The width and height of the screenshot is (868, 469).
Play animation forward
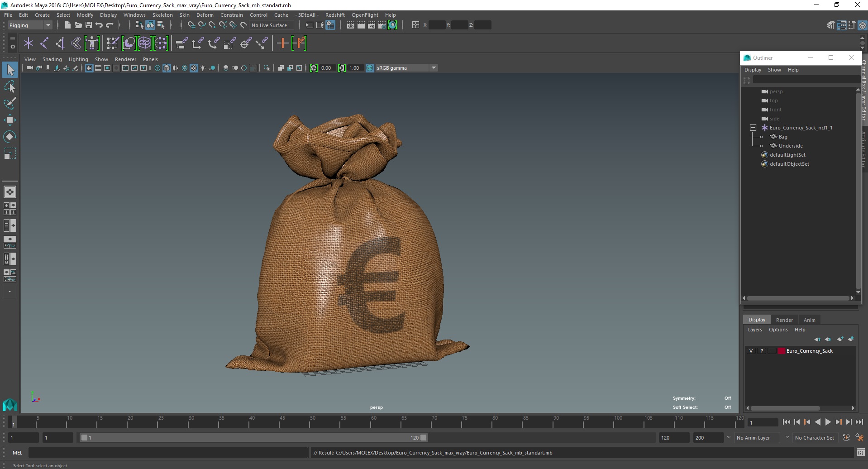828,422
